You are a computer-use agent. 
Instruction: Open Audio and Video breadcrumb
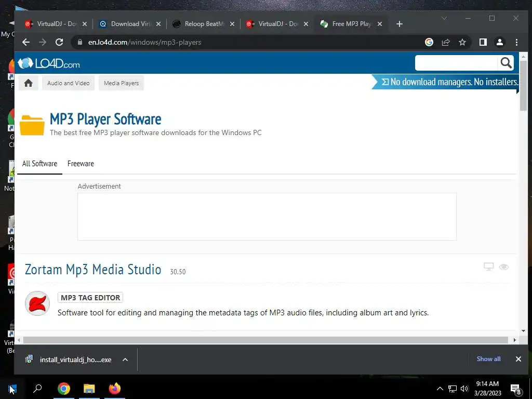(x=68, y=83)
